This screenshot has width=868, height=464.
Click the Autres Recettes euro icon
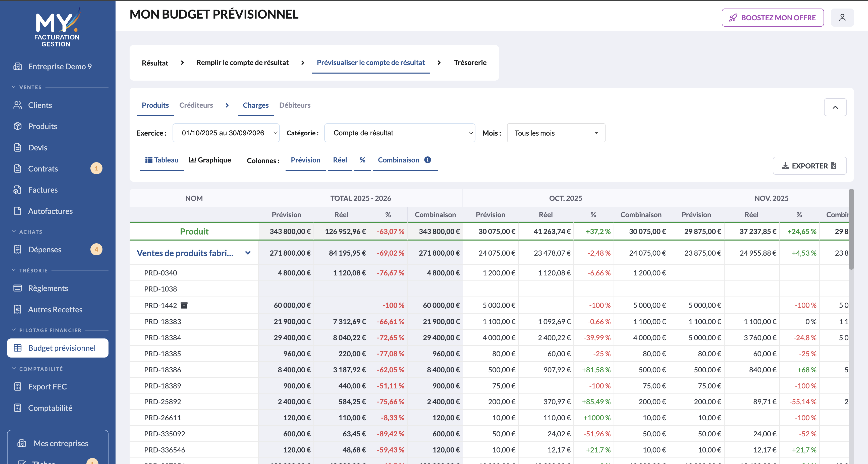point(18,309)
